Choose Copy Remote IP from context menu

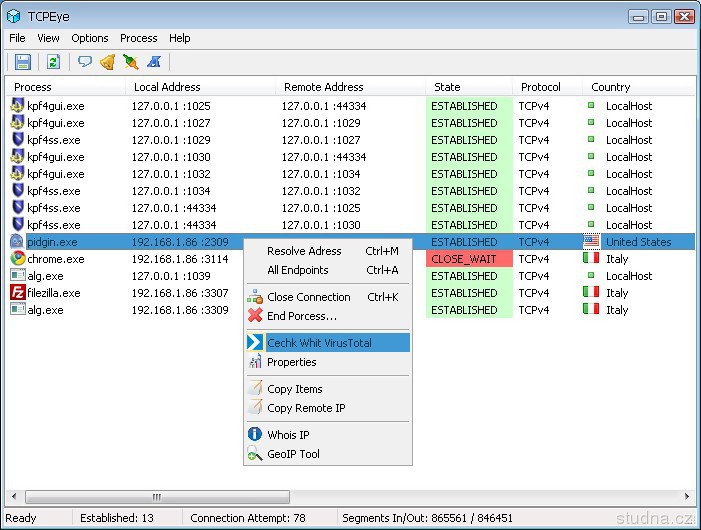coord(306,408)
